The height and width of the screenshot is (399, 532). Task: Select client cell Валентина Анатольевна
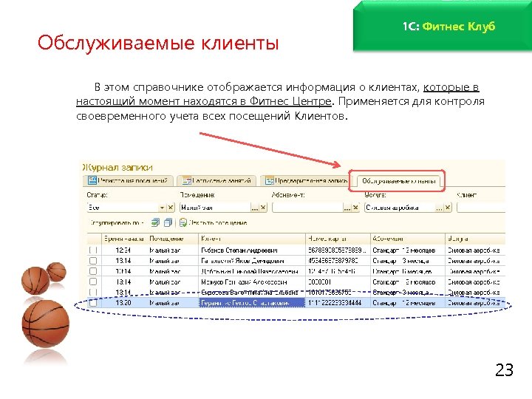252,293
